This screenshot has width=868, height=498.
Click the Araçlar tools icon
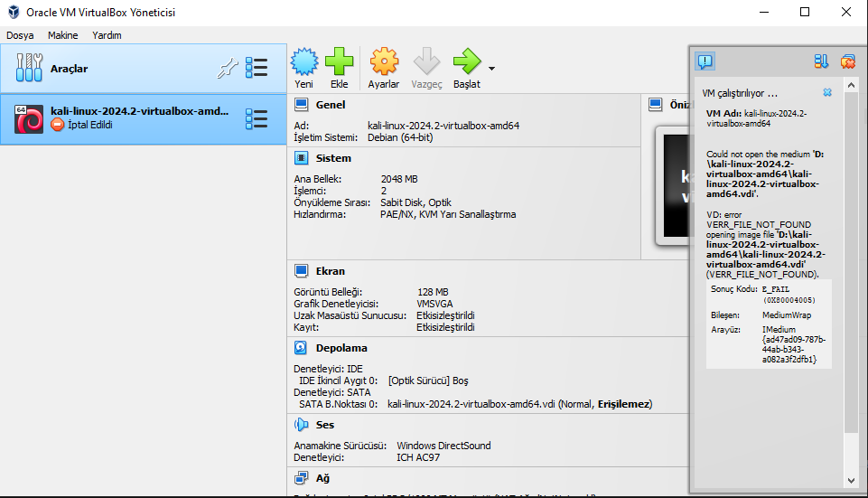(29, 68)
